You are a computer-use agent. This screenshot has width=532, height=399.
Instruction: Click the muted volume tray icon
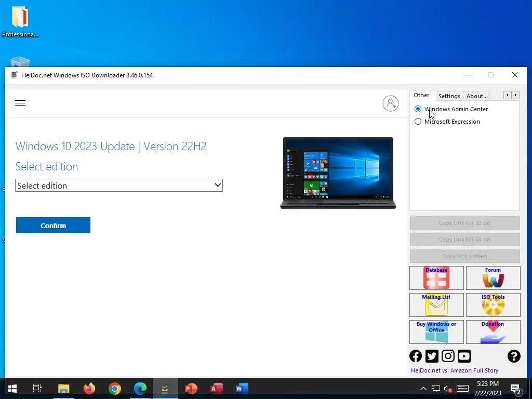448,389
